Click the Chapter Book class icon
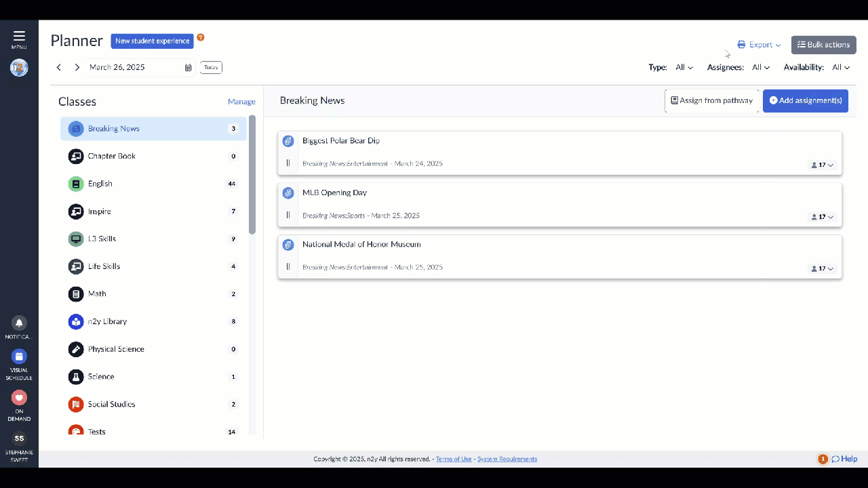This screenshot has width=868, height=488. [76, 157]
